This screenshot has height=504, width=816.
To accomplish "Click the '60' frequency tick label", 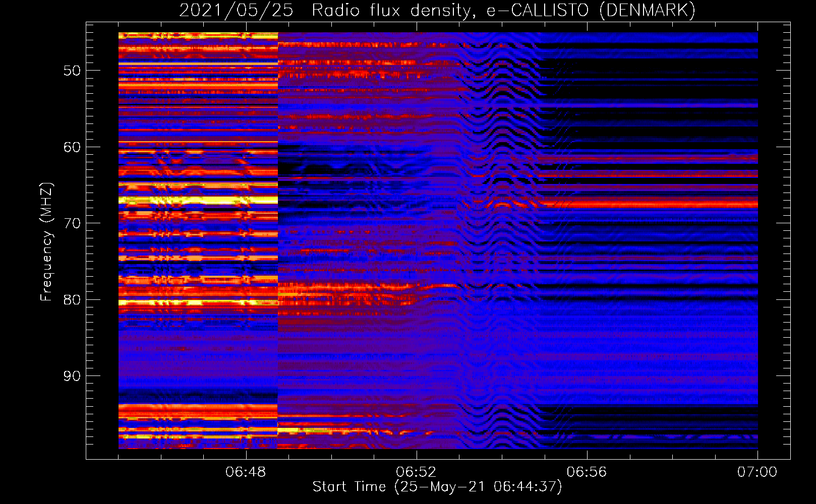I will point(72,147).
